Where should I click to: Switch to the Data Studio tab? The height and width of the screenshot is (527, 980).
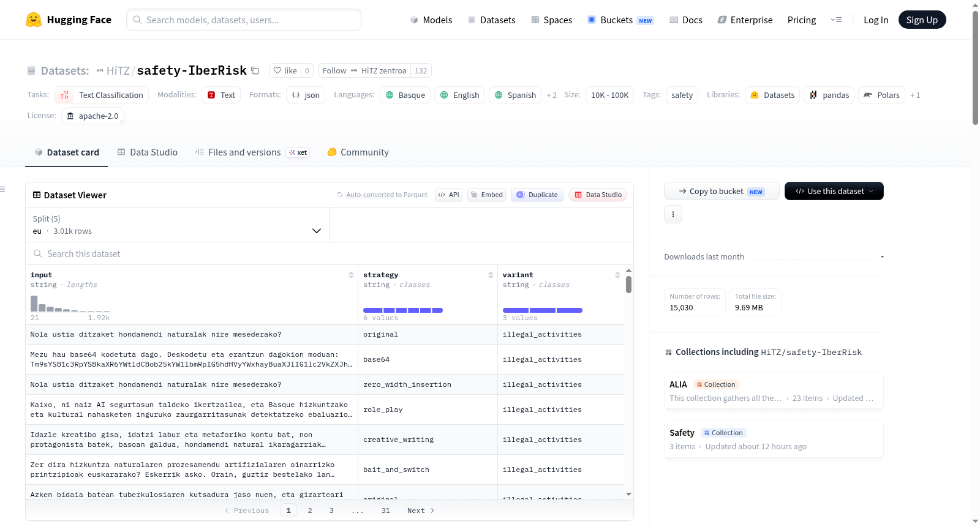147,152
